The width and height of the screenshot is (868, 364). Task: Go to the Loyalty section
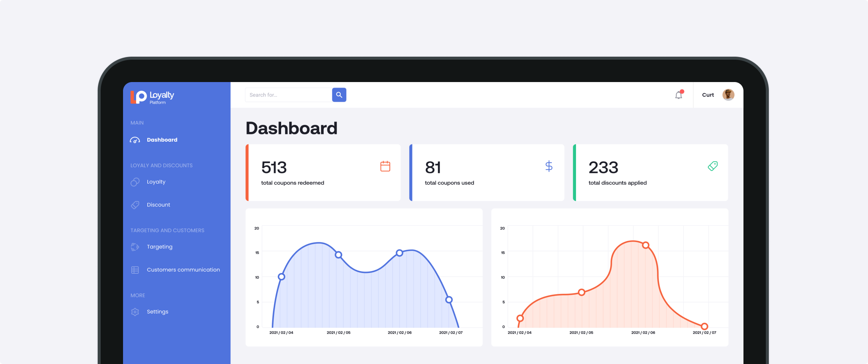pos(156,182)
